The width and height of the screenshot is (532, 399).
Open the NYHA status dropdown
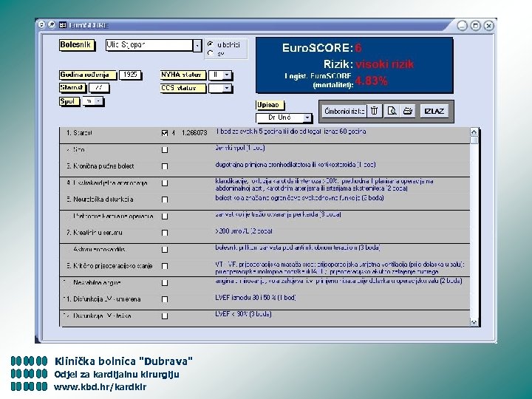227,75
